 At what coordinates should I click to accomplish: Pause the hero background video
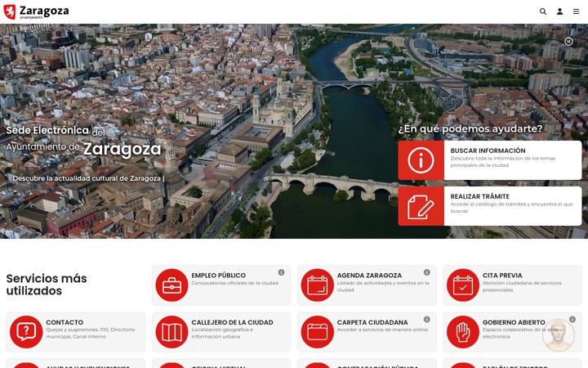click(x=568, y=42)
